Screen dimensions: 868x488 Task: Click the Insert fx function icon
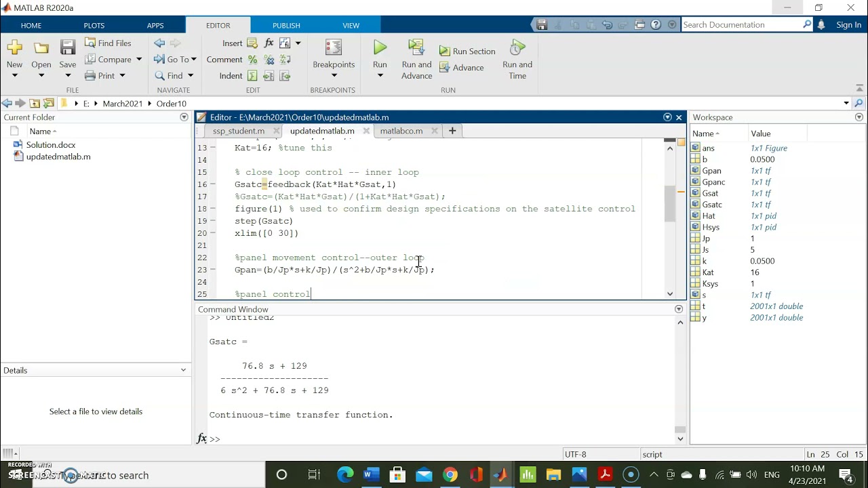(x=269, y=43)
